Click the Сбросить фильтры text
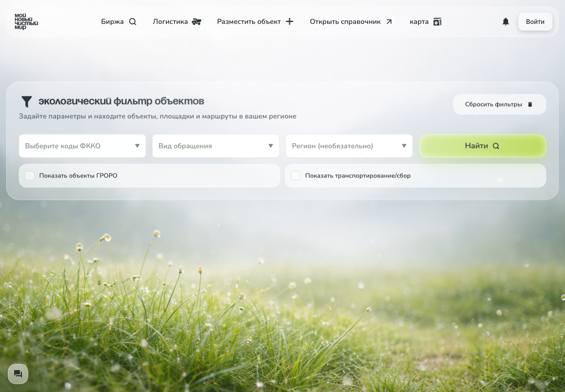Image resolution: width=565 pixels, height=392 pixels. 493,104
